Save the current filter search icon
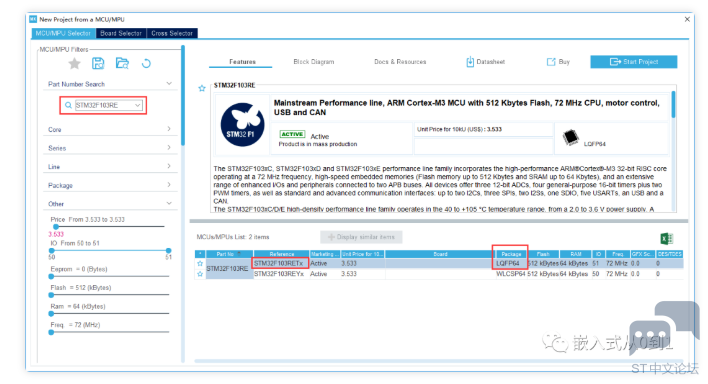The height and width of the screenshot is (384, 708). pos(98,63)
